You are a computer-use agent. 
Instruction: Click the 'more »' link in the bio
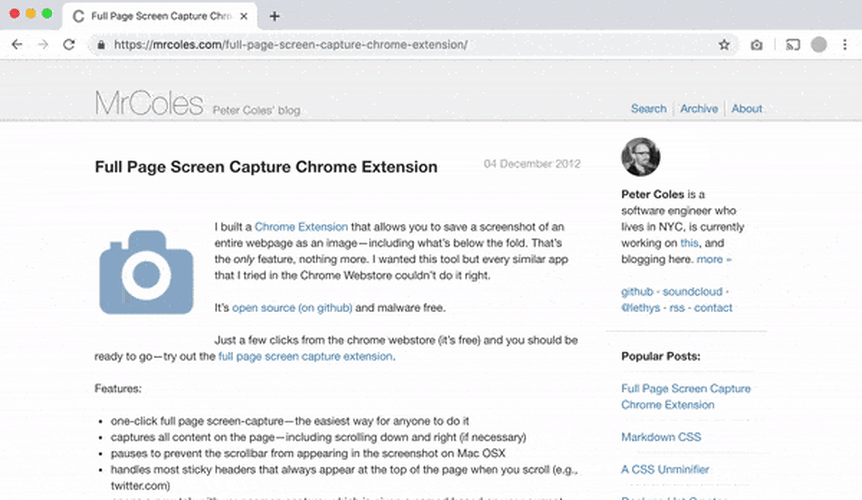[714, 259]
